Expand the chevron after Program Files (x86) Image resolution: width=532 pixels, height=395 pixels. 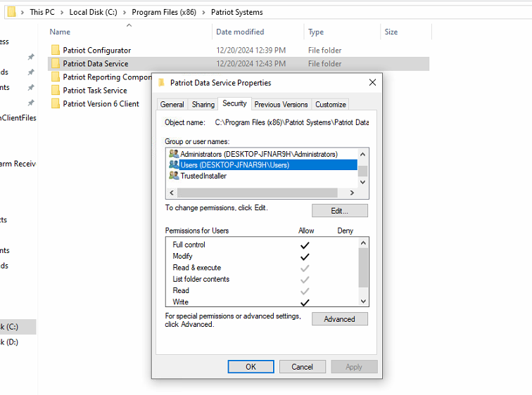[x=205, y=13]
